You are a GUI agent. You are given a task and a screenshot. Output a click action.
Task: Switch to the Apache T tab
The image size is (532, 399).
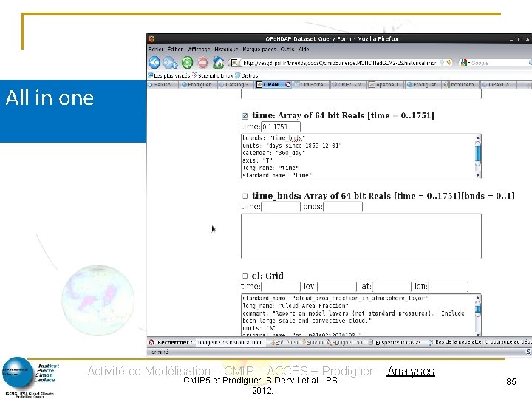(x=385, y=84)
